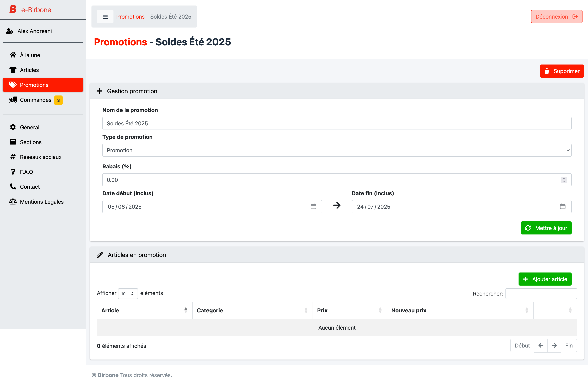Click previous page arrow
Viewport: 588px width, 385px height.
541,346
